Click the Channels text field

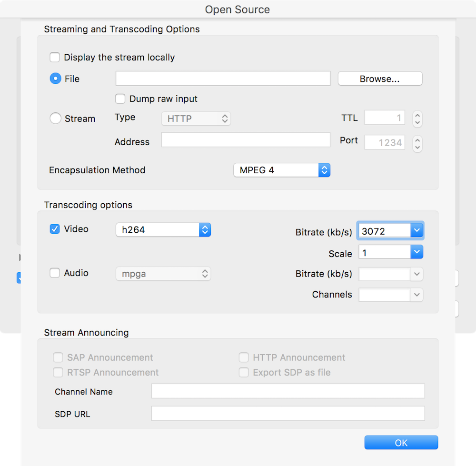pos(385,295)
